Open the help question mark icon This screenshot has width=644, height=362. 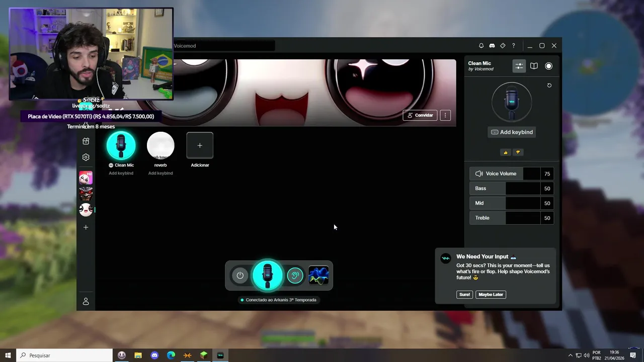point(513,46)
